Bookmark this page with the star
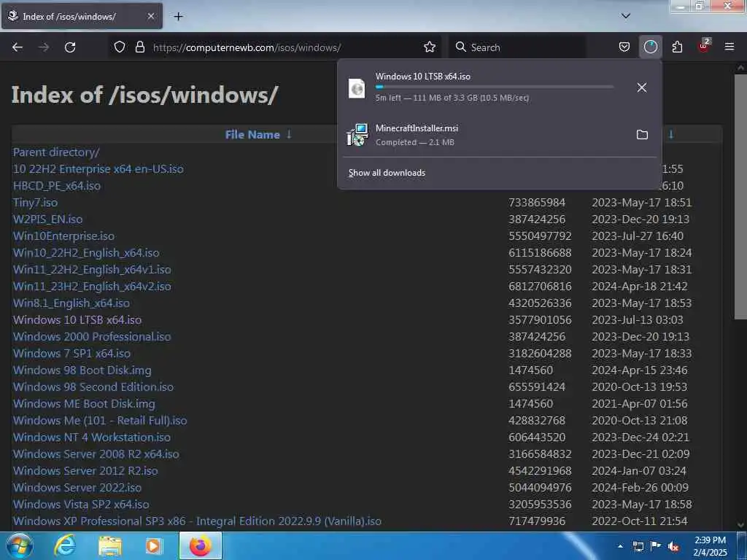The height and width of the screenshot is (560, 747). [429, 47]
